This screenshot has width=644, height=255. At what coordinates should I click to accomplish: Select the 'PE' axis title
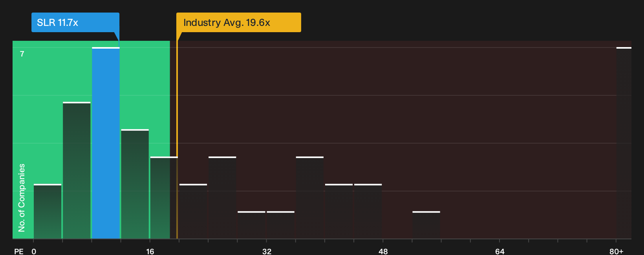19,251
